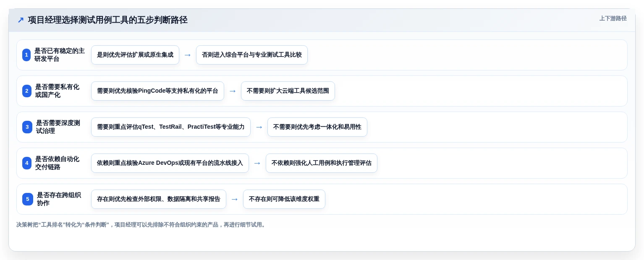Click 存在则优先检查外部权限、数据隔离和共享报告 box
The width and height of the screenshot is (644, 260).
pyautogui.click(x=159, y=199)
